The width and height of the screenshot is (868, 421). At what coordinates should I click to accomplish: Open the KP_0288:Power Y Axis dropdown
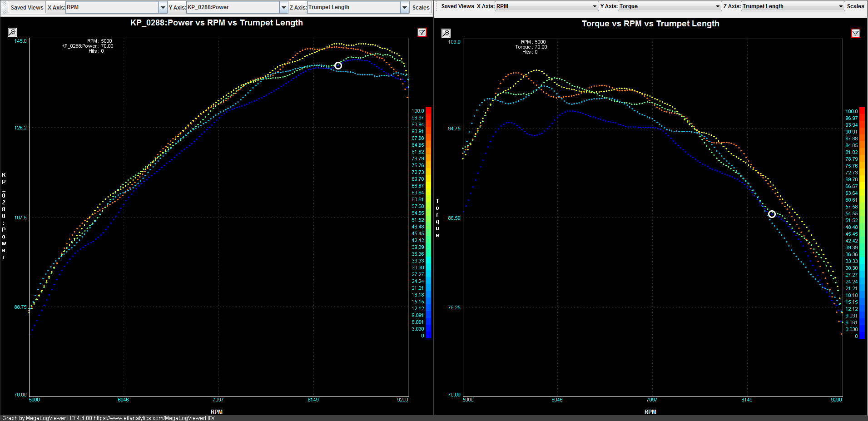(x=283, y=7)
